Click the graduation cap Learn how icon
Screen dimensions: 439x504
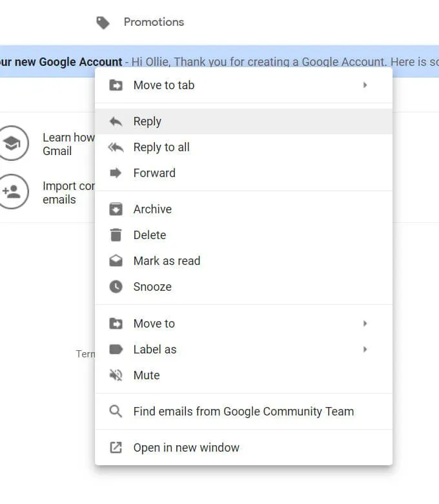click(12, 143)
